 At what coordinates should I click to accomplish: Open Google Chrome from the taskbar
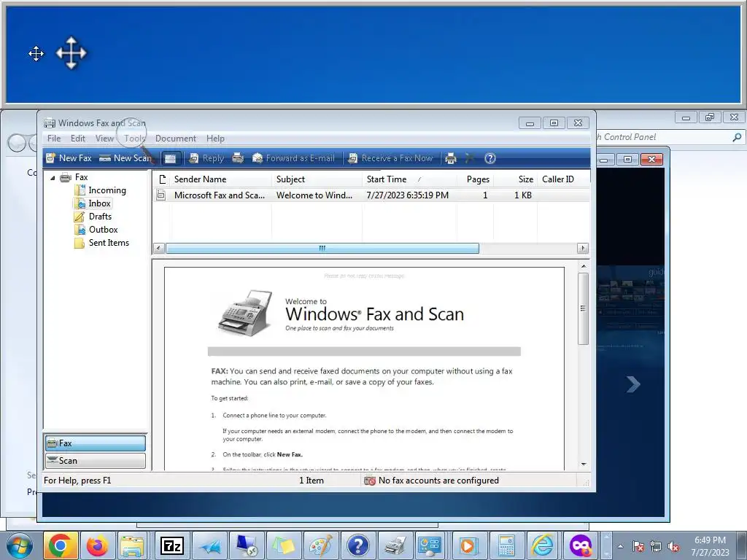coord(61,545)
